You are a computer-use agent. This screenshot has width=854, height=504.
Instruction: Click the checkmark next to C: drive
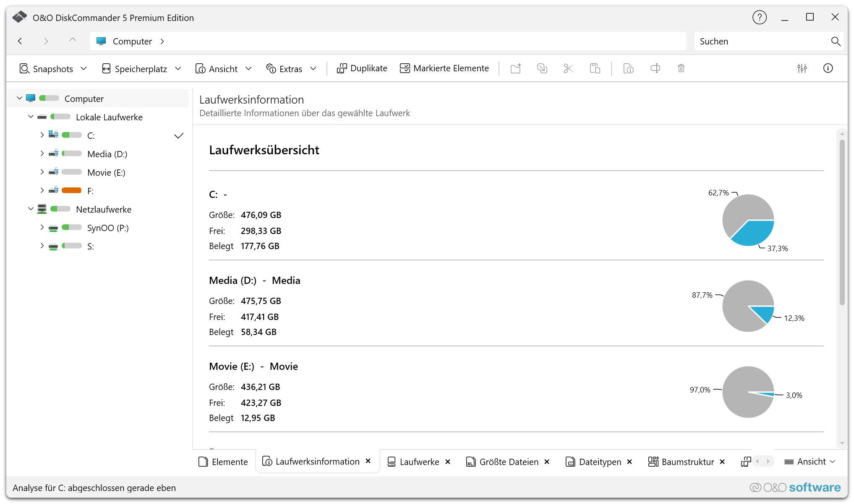[x=179, y=135]
